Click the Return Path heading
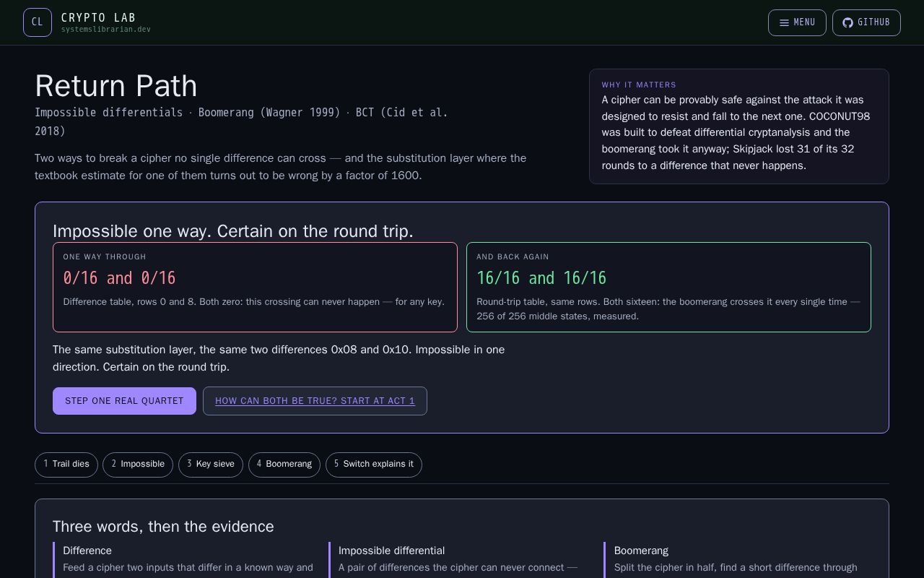The image size is (924, 578). point(116,86)
